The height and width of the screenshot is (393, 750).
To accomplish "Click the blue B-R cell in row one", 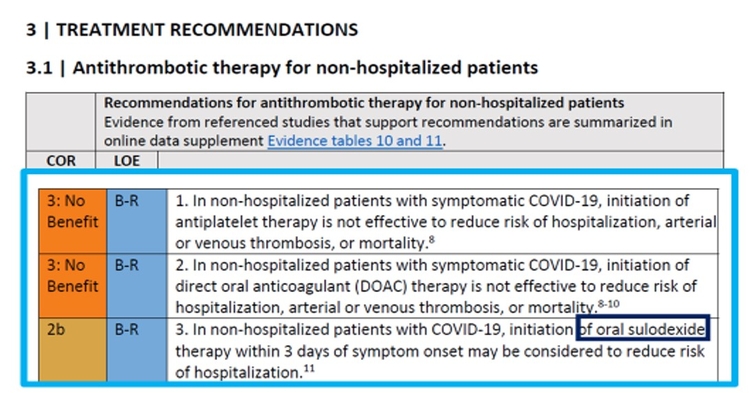I will pyautogui.click(x=137, y=221).
